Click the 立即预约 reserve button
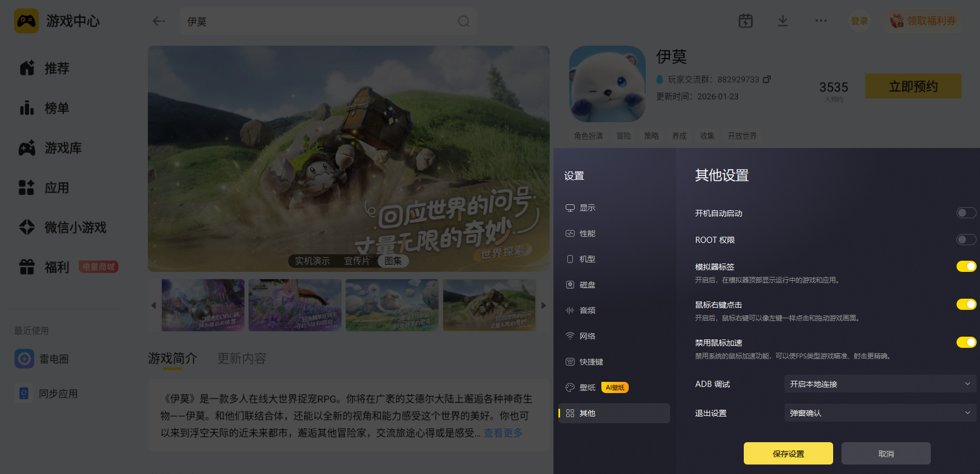The width and height of the screenshot is (980, 474). click(913, 87)
